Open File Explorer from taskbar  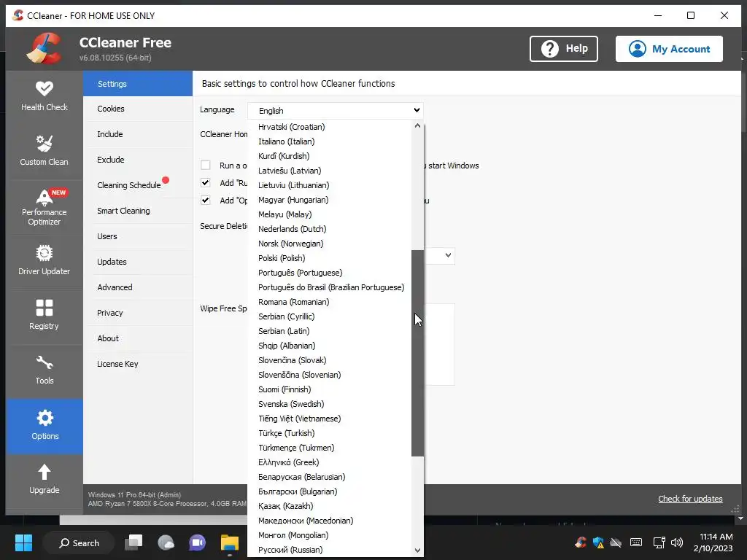pos(230,542)
